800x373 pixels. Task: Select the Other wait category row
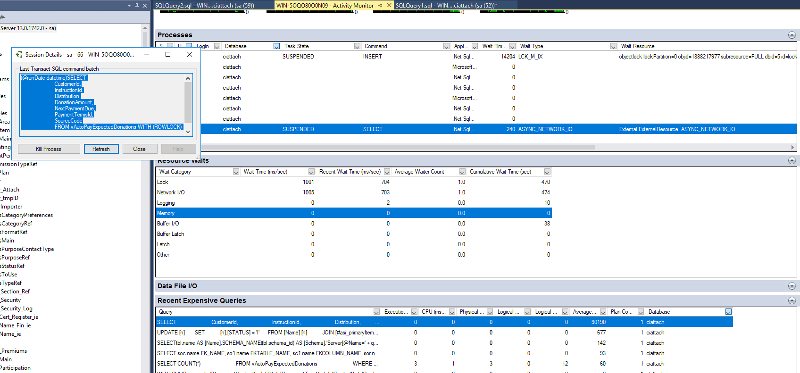pyautogui.click(x=354, y=254)
